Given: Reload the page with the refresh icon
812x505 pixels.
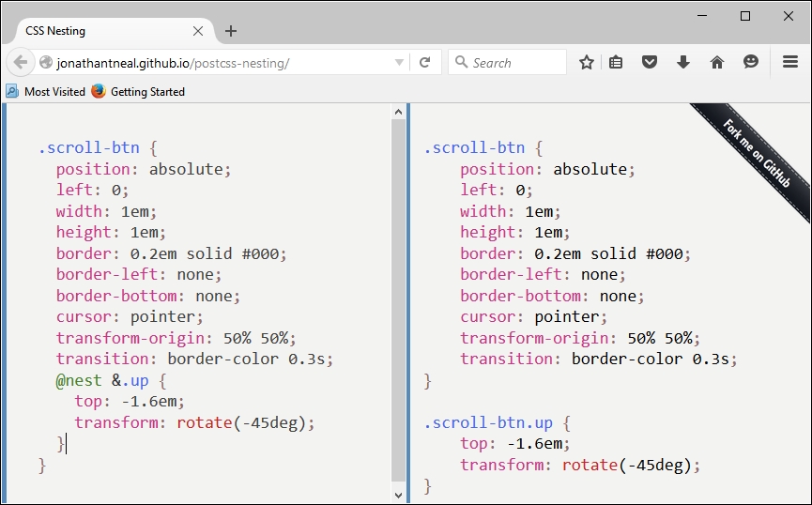Looking at the screenshot, I should click(x=424, y=62).
